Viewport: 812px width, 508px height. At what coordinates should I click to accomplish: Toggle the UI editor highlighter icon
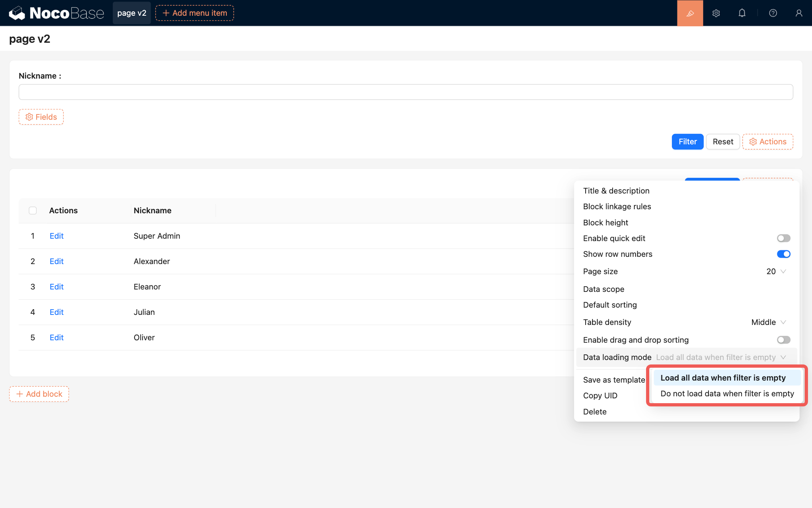690,13
